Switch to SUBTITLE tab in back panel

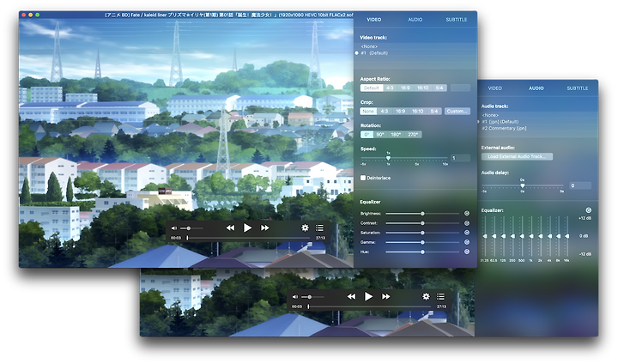pos(578,88)
